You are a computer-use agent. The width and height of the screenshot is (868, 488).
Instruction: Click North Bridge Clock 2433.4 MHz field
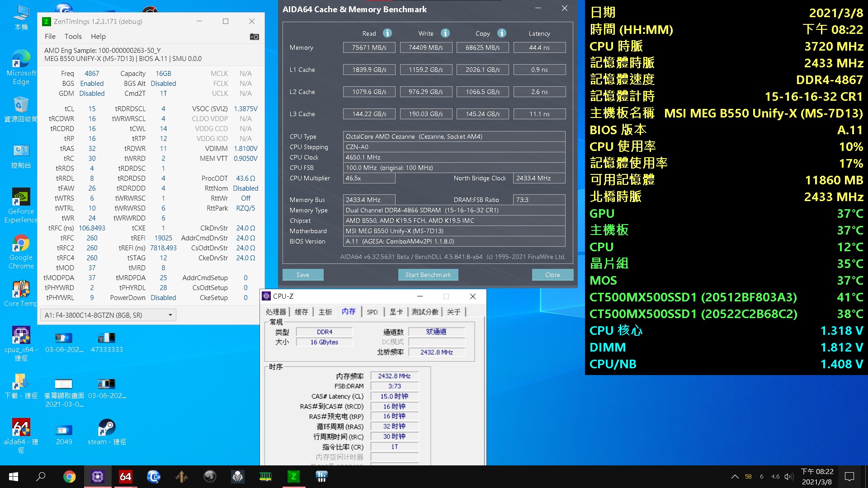(539, 178)
